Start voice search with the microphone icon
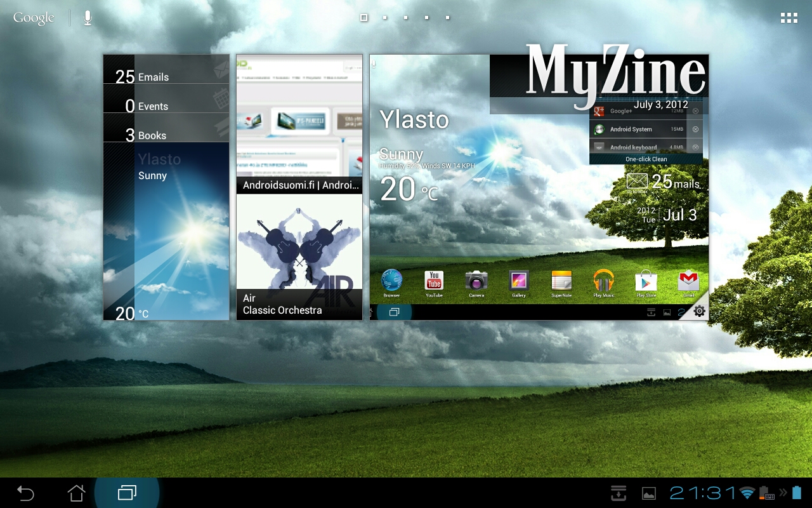Viewport: 812px width, 508px height. (88, 18)
